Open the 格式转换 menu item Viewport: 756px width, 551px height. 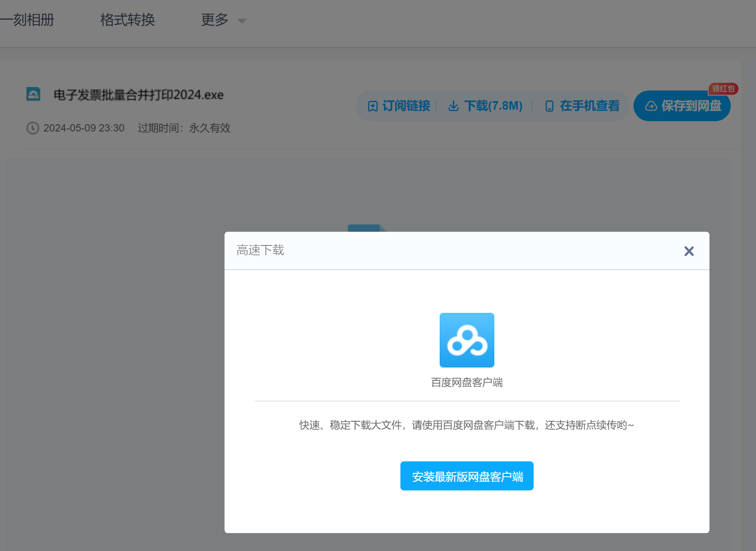pyautogui.click(x=127, y=20)
